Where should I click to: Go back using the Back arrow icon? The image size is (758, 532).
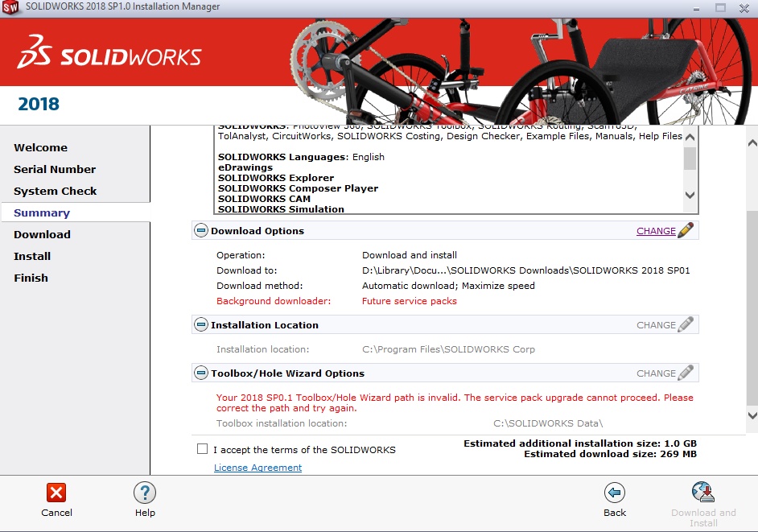(615, 493)
